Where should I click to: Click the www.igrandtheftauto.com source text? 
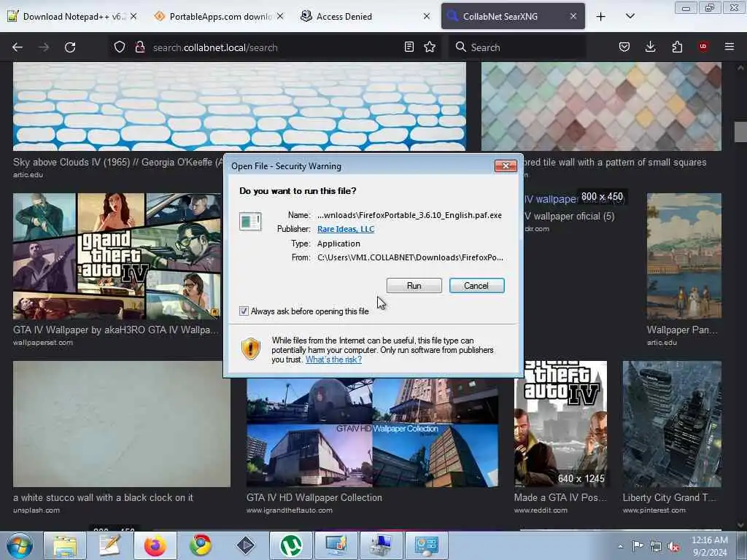click(290, 510)
